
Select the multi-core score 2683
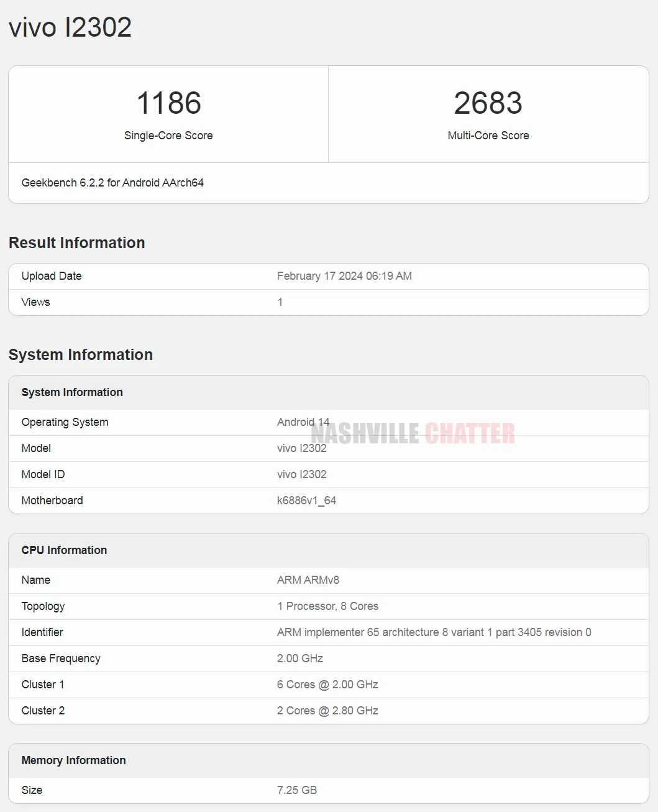(488, 103)
